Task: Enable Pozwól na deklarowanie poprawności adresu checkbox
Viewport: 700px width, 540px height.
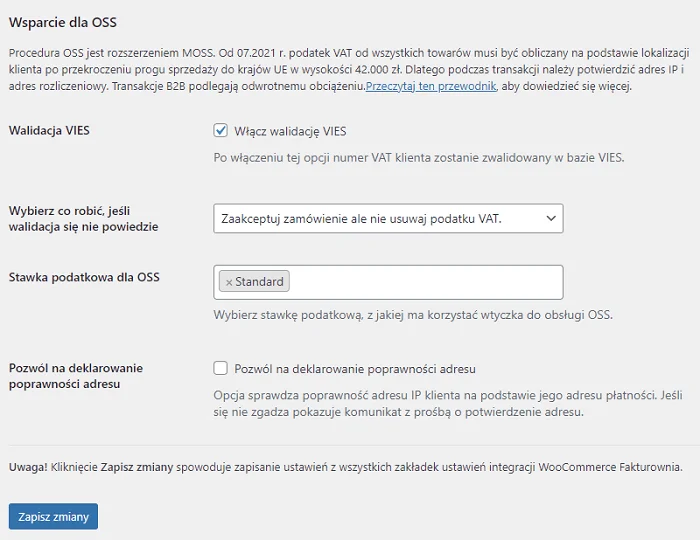Action: click(x=221, y=369)
